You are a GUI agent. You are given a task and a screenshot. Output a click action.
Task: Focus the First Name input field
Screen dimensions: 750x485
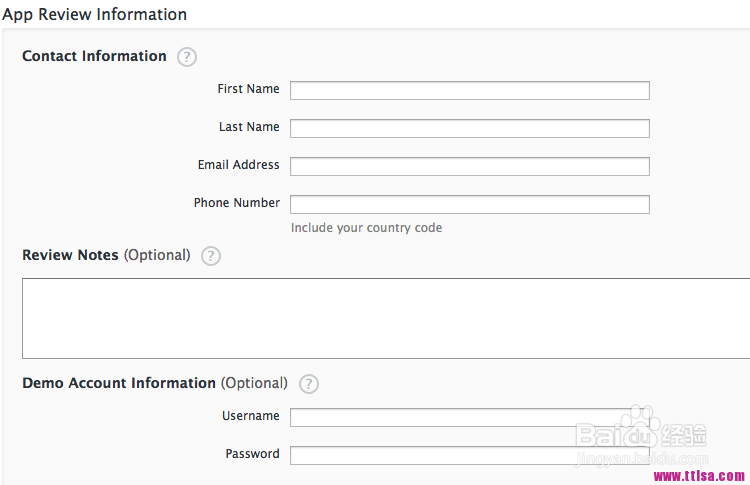coord(469,91)
